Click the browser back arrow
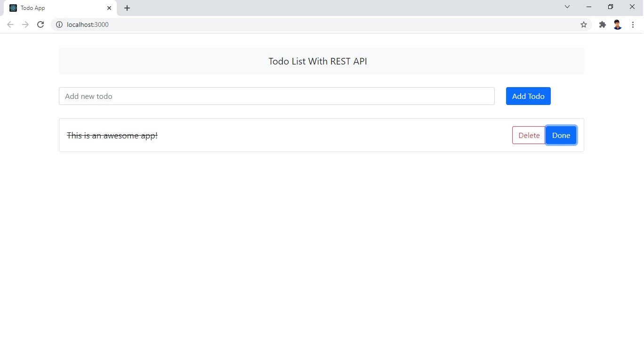Screen dimensions: 644x339 pos(10,24)
